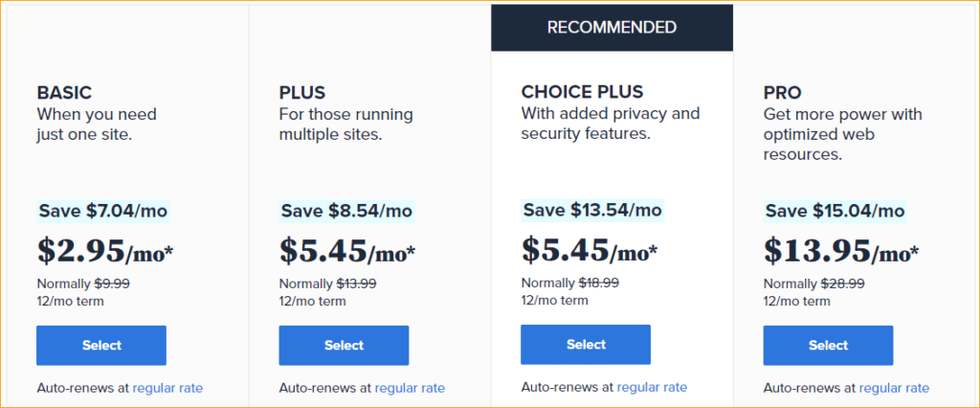The width and height of the screenshot is (980, 408).
Task: Click the Save $13.54/mo badge
Action: (591, 210)
